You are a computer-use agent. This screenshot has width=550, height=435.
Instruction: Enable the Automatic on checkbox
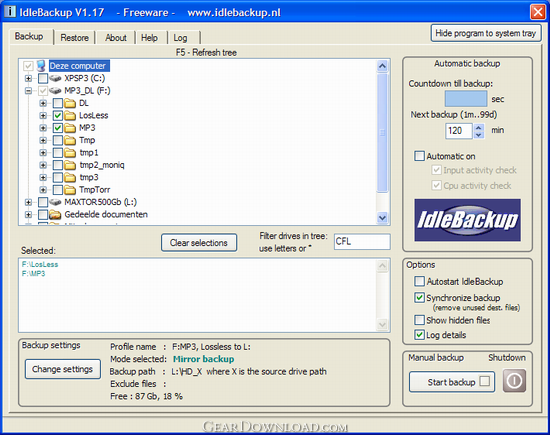[x=420, y=156]
